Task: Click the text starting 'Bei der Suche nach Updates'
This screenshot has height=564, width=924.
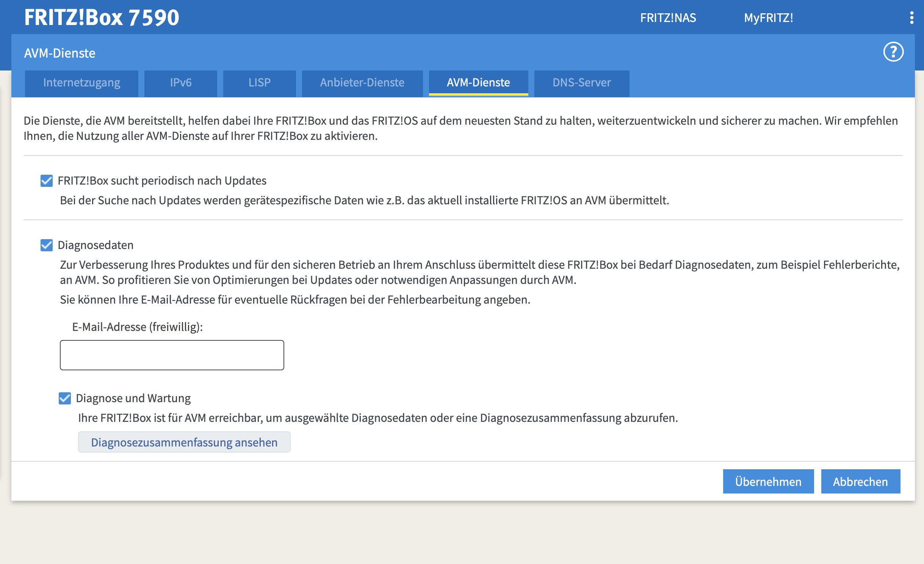Action: pos(365,201)
